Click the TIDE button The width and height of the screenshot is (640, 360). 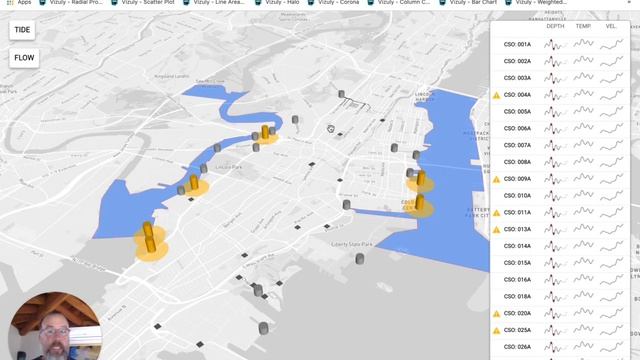(x=22, y=30)
